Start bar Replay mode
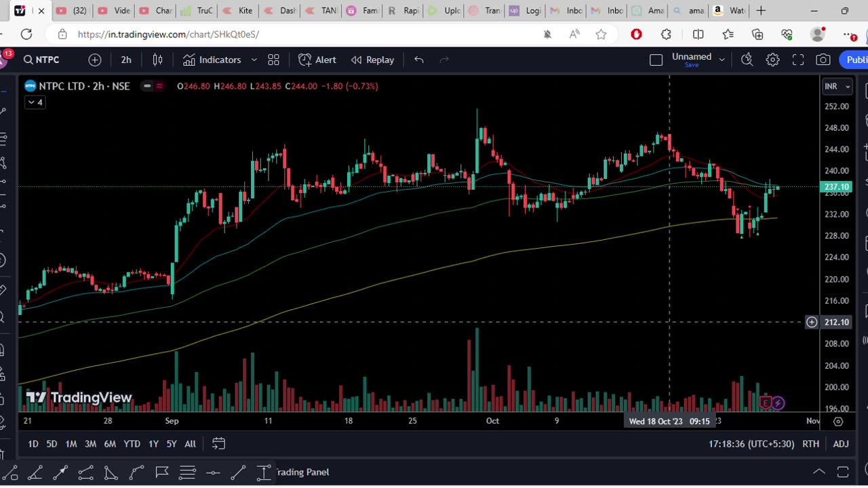 click(x=372, y=60)
